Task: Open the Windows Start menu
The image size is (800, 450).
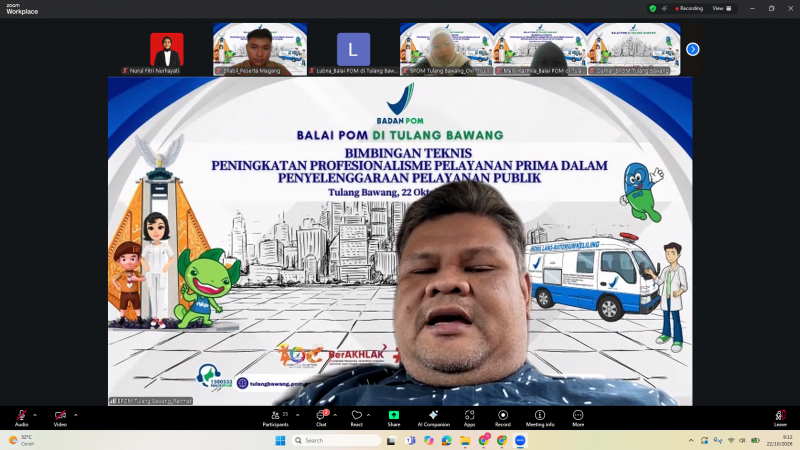Action: coord(280,440)
